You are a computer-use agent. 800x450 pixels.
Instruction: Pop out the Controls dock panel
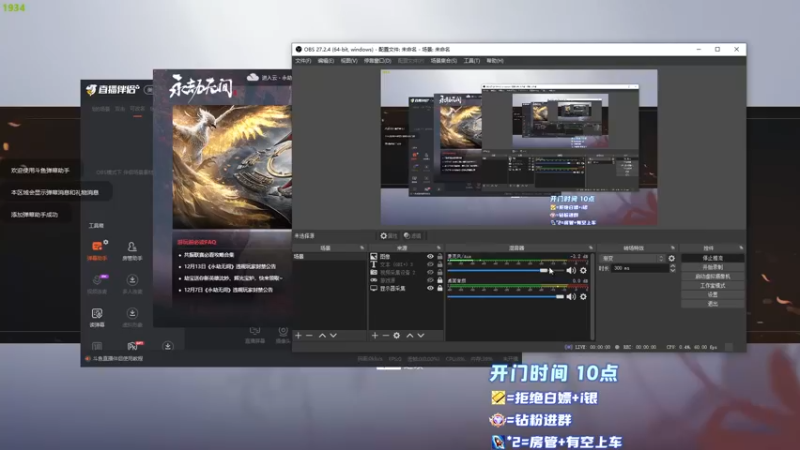pyautogui.click(x=741, y=248)
